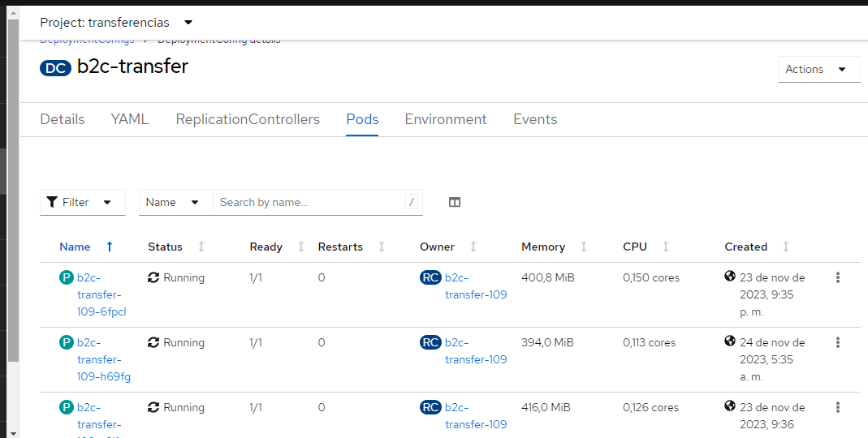Open the Project: transferencias dropdown
This screenshot has width=868, height=438.
116,23
